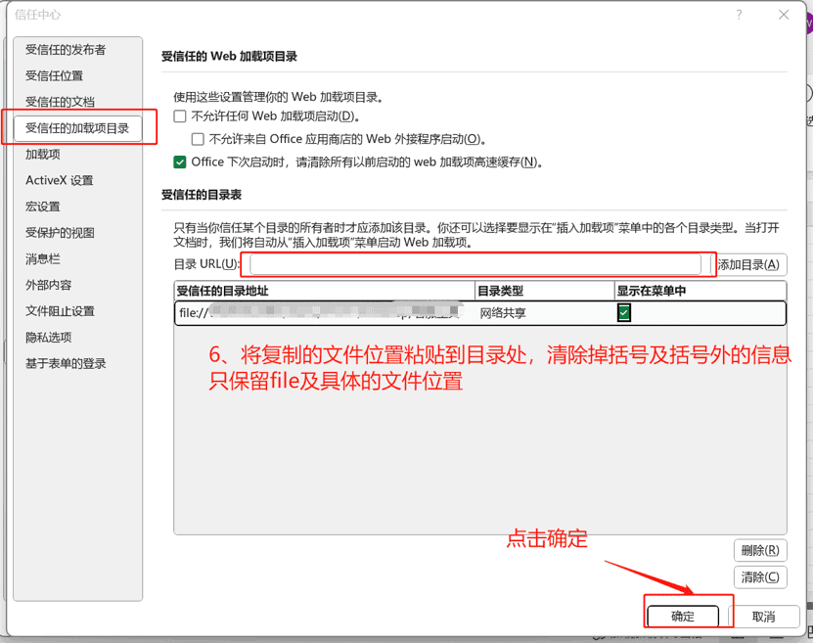Uncheck the clear web add-in cache option
The width and height of the screenshot is (814, 644).
tap(180, 162)
